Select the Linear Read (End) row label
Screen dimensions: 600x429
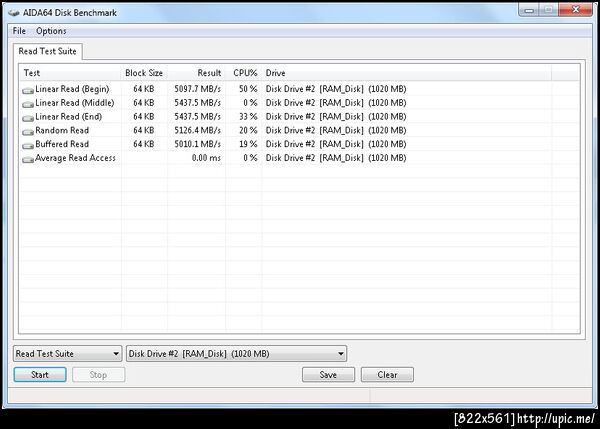pos(69,117)
